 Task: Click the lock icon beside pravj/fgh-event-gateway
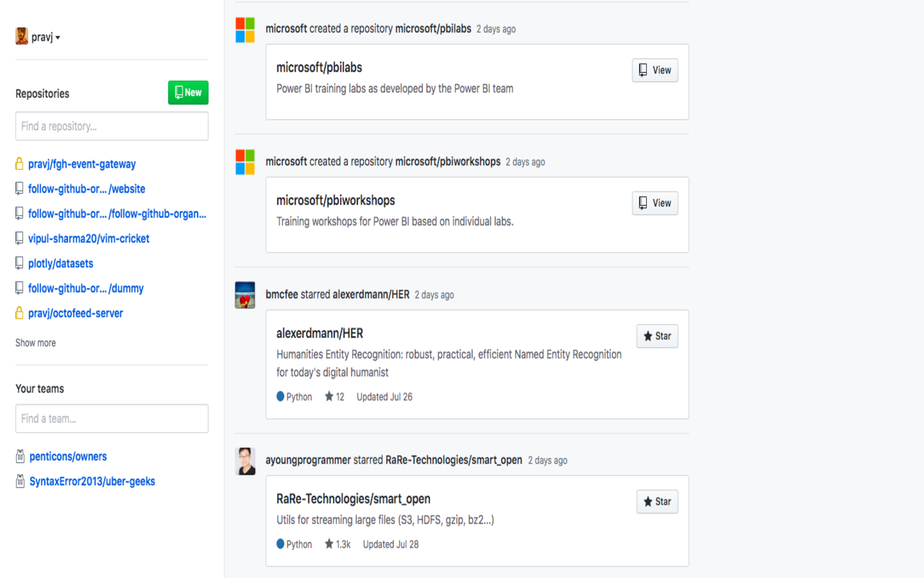pyautogui.click(x=19, y=164)
